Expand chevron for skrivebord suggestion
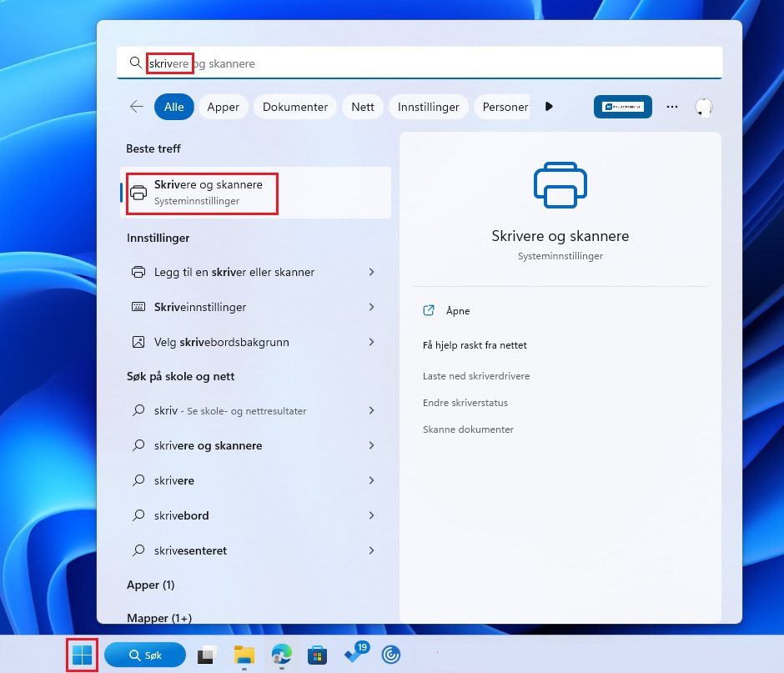The height and width of the screenshot is (673, 784). [x=371, y=515]
